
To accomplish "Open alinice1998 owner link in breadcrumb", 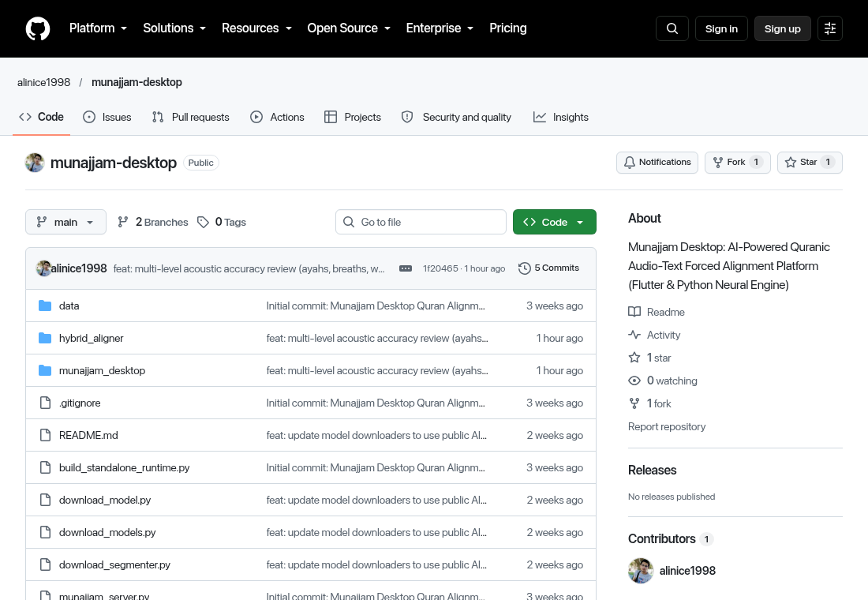I will tap(43, 83).
